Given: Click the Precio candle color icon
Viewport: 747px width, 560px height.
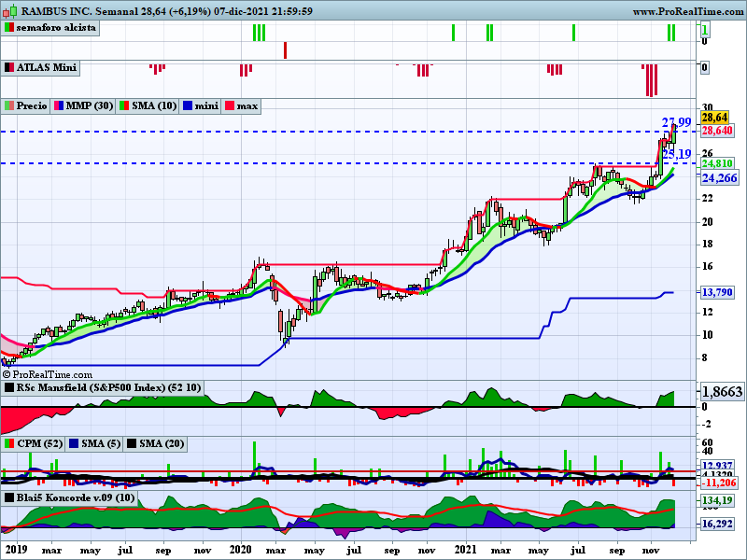Looking at the screenshot, I should click(9, 105).
